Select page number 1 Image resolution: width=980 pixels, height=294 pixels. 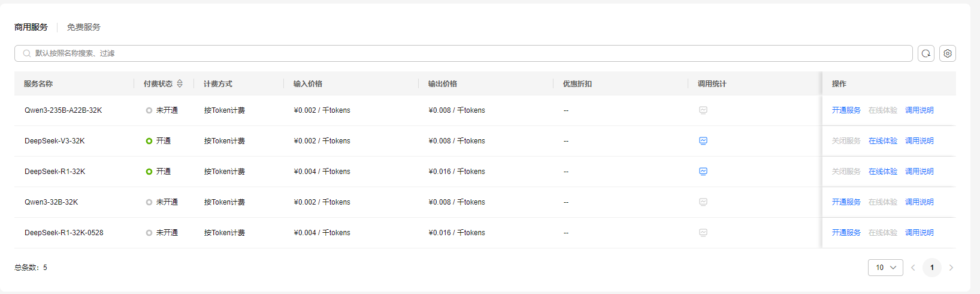pos(932,268)
